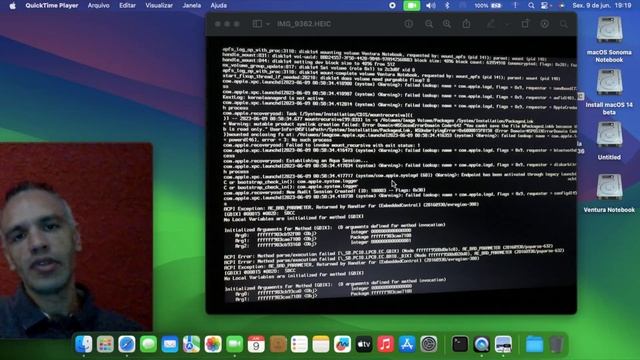Image resolution: width=640 pixels, height=360 pixels.
Task: Click the Preview sidebar toggle icon
Action: pos(257,24)
